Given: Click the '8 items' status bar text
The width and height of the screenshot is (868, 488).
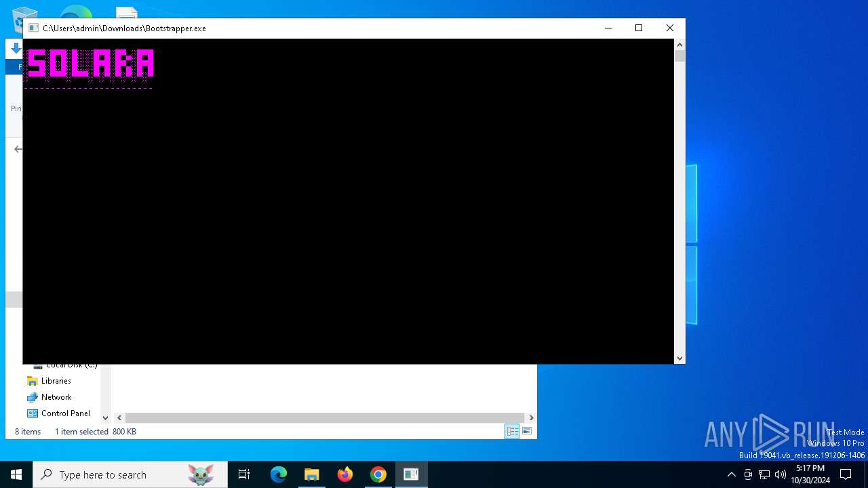Looking at the screenshot, I should tap(28, 432).
